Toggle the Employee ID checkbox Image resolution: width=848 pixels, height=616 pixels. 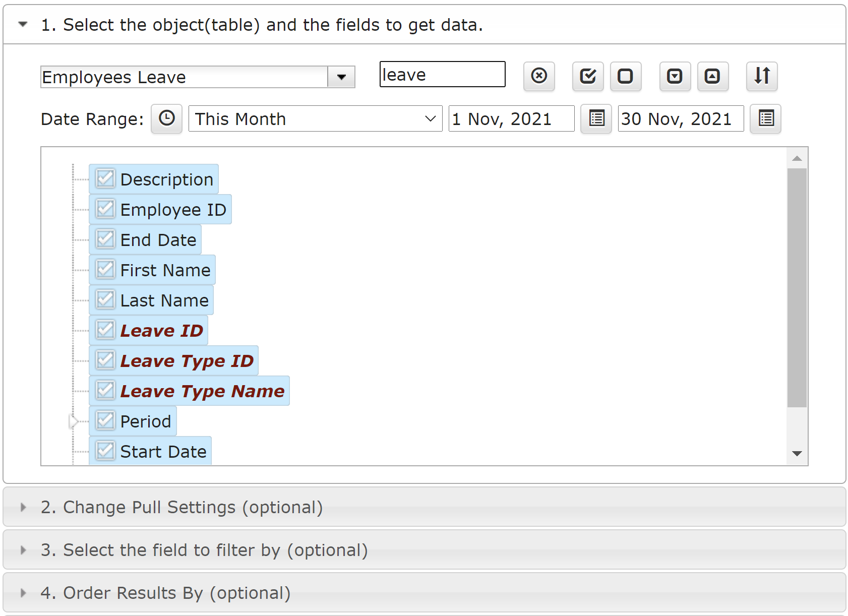[x=105, y=209]
